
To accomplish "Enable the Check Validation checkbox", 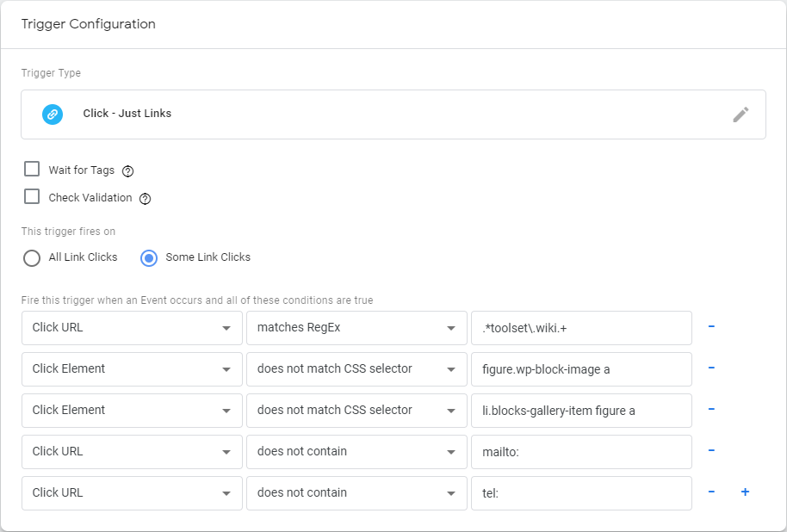I will pos(32,196).
